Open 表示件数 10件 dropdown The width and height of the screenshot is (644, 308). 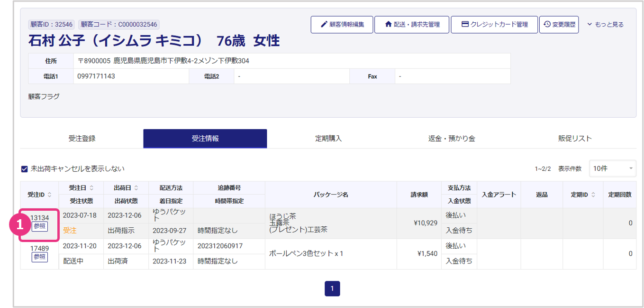pos(612,168)
